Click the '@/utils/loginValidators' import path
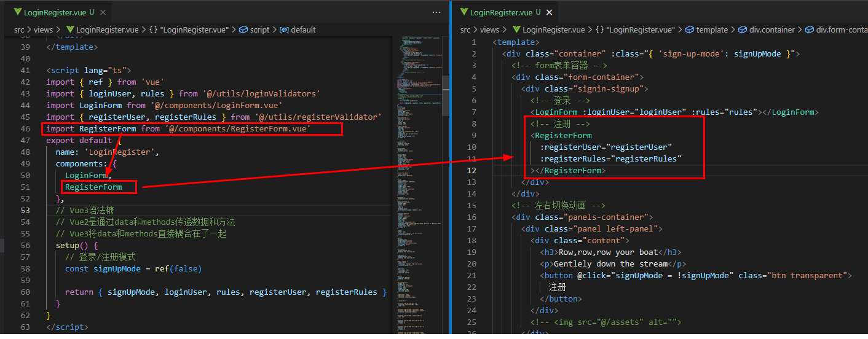The height and width of the screenshot is (339, 868). pyautogui.click(x=260, y=93)
